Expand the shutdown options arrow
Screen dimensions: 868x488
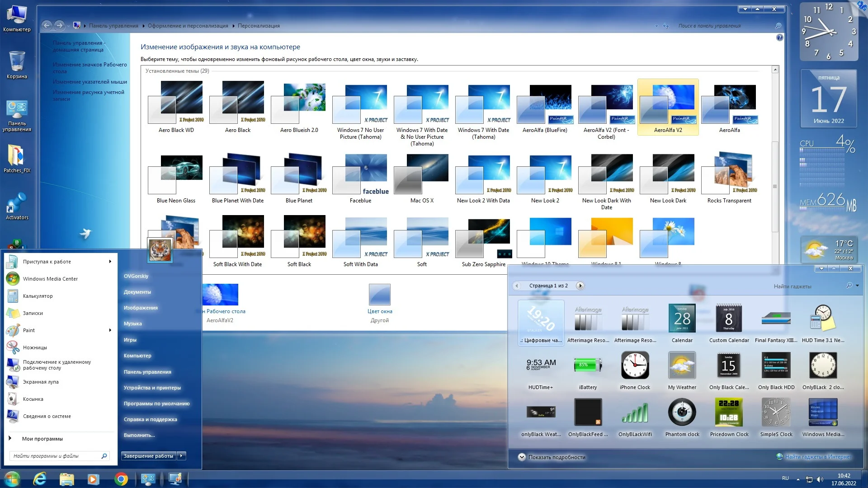181,456
